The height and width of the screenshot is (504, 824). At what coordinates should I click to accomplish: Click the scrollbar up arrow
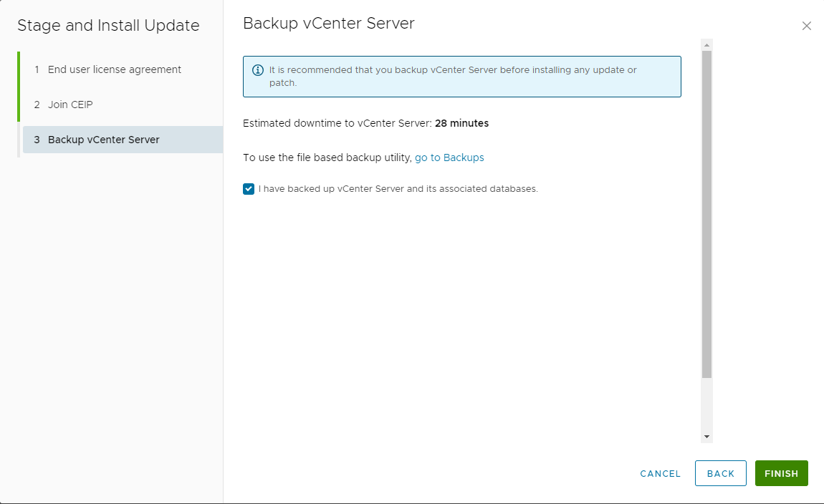coord(706,45)
